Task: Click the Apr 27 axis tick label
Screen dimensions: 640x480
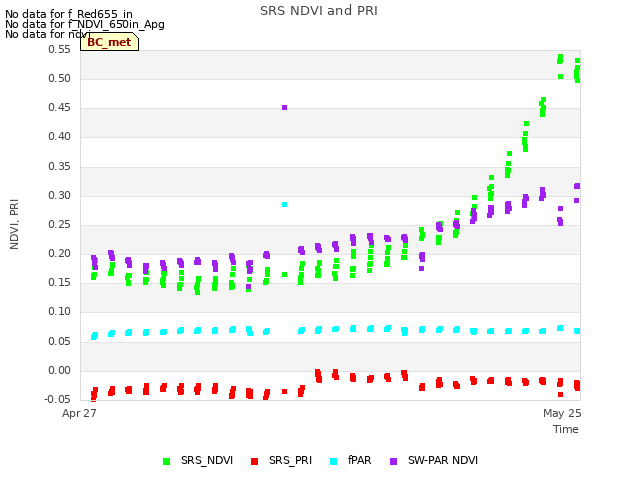Action: 79,413
